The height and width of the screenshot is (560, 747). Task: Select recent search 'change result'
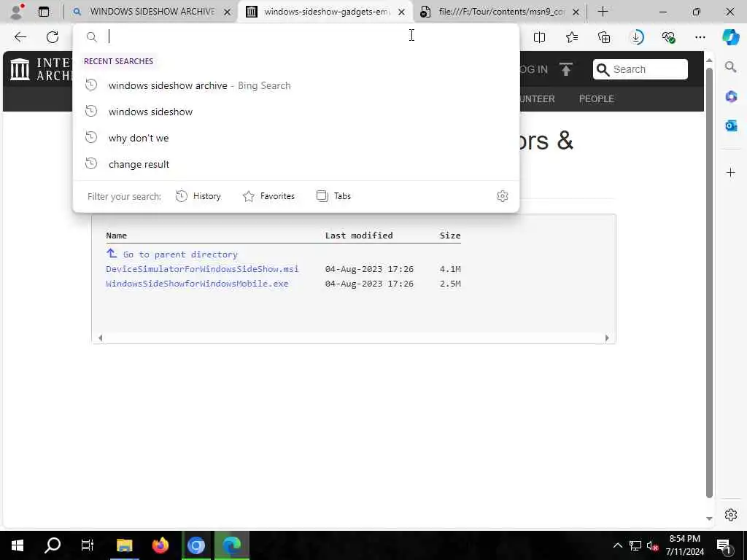[296, 164]
